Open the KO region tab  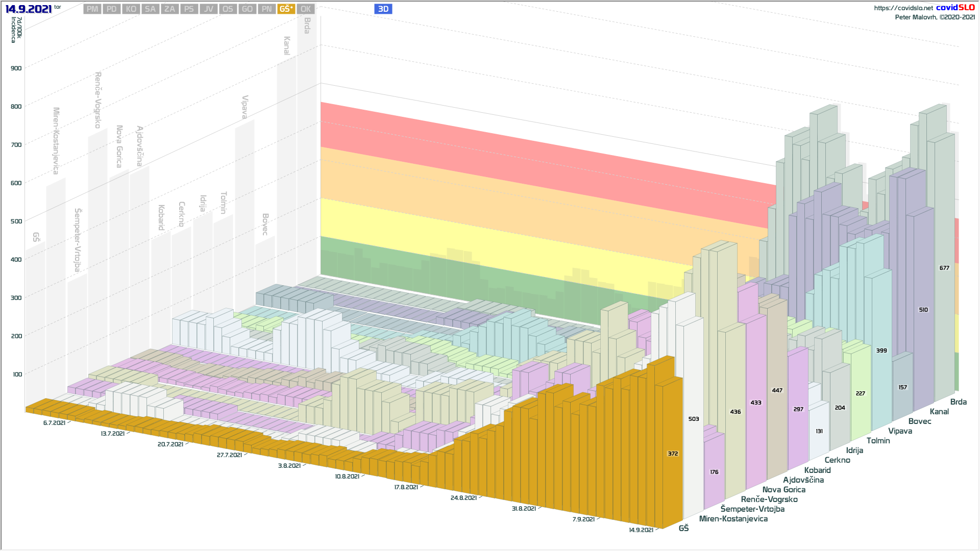131,9
